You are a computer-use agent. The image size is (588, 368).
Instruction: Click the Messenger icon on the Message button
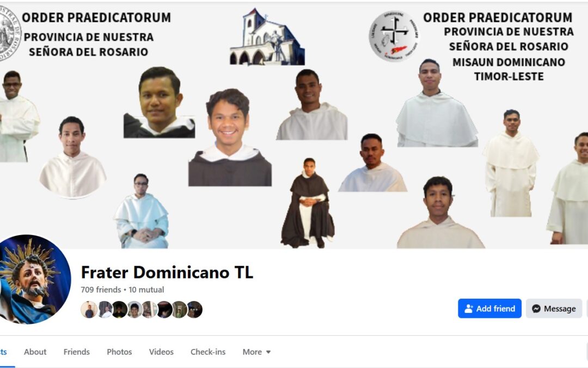[x=536, y=309]
